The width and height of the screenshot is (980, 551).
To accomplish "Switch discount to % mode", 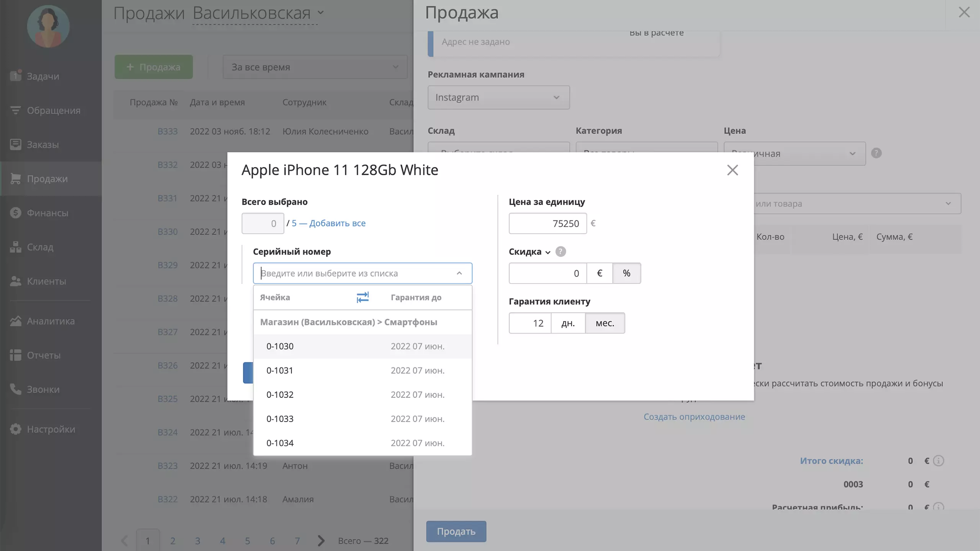I will (627, 273).
